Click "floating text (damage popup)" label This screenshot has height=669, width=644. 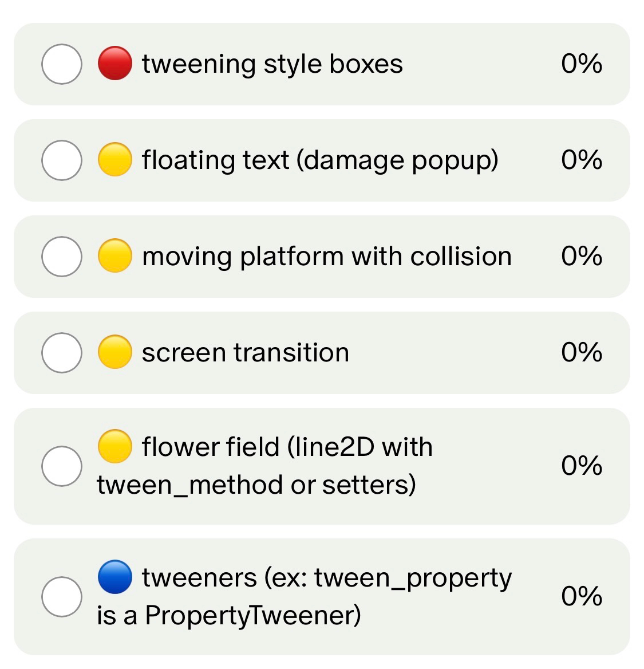tap(320, 160)
